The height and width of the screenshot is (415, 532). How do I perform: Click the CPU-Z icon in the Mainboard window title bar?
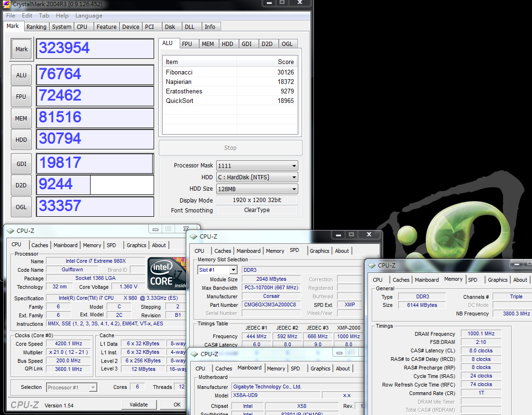(x=194, y=354)
